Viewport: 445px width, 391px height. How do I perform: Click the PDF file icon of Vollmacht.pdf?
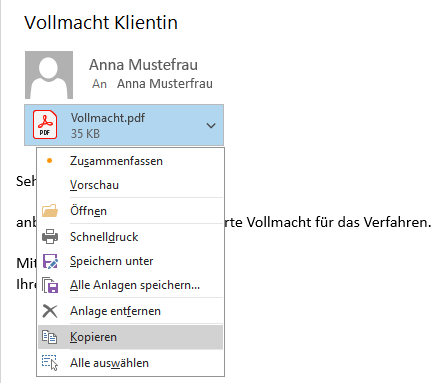click(45, 125)
